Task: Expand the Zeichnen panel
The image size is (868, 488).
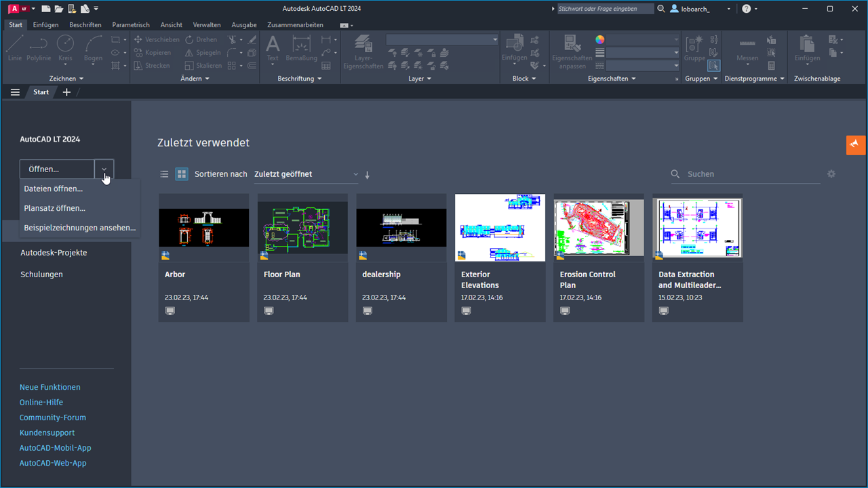Action: 66,79
